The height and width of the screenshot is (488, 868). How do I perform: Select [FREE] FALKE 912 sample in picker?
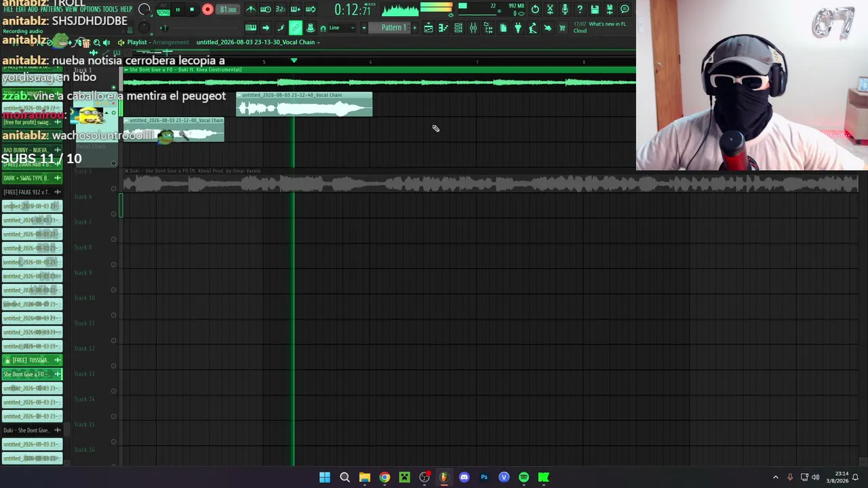(x=32, y=192)
